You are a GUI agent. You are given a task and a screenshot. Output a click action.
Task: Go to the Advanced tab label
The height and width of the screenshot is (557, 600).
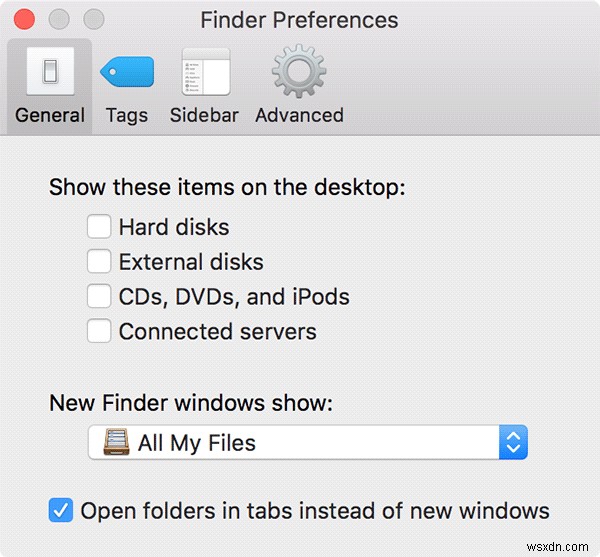coord(299,115)
